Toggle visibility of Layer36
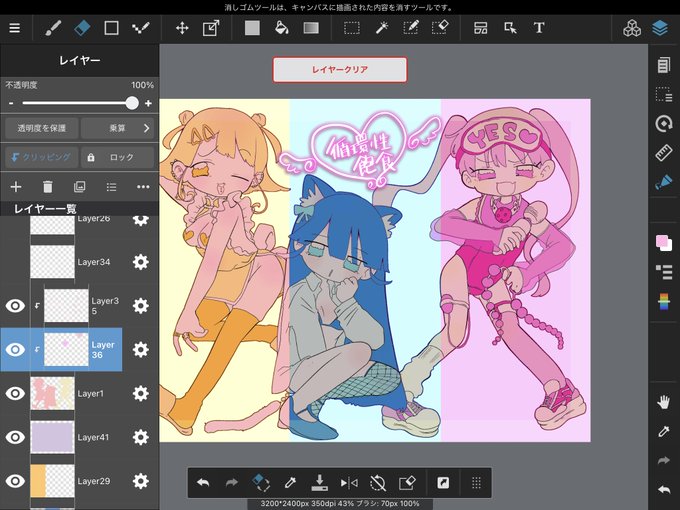This screenshot has height=510, width=680. 15,350
